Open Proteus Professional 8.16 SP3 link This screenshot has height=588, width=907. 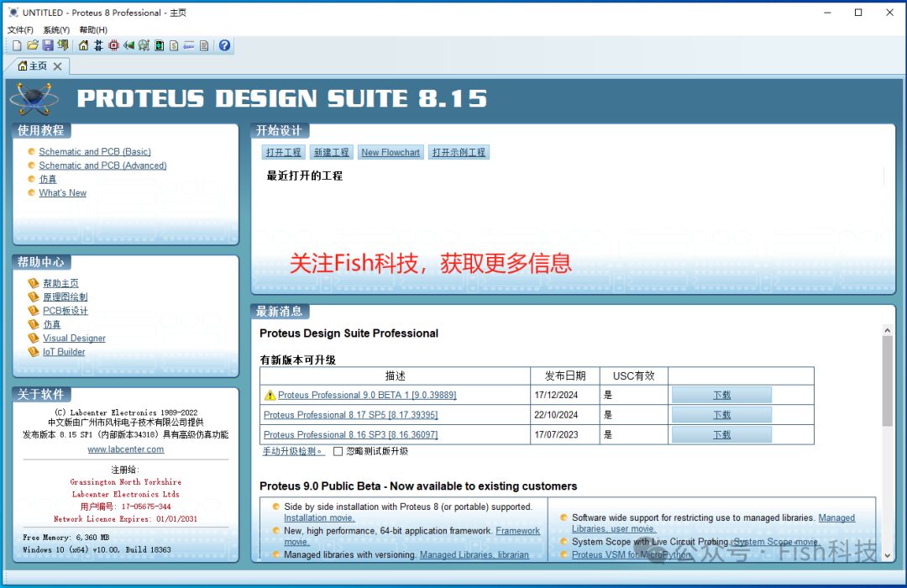tap(350, 434)
